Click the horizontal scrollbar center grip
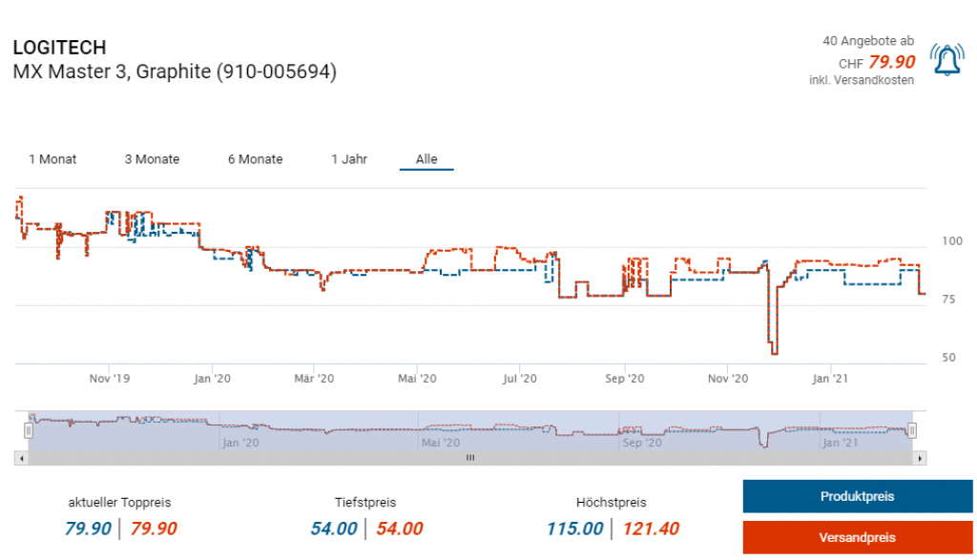The height and width of the screenshot is (560, 977). point(469,459)
